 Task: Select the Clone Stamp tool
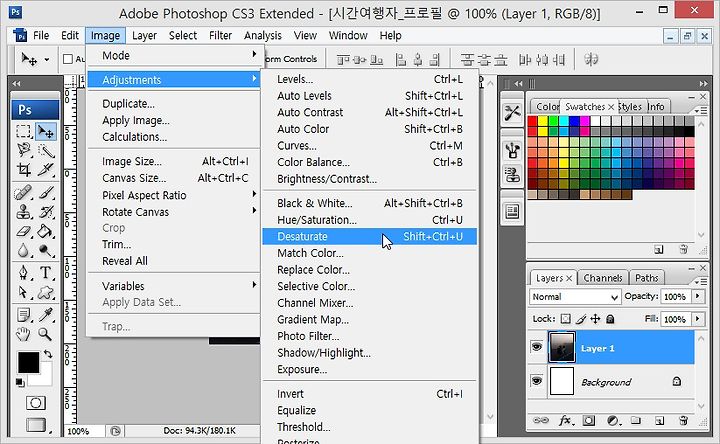tap(23, 212)
